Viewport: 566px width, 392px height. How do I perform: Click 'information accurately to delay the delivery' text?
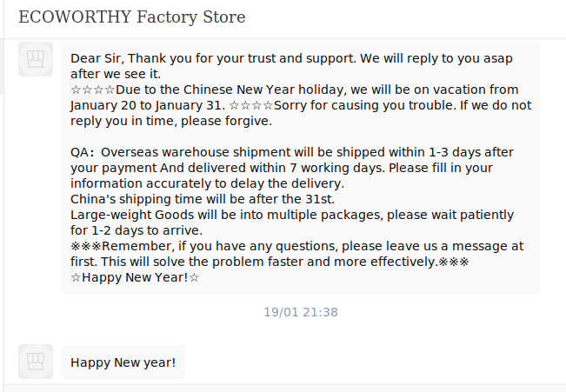[x=207, y=183]
